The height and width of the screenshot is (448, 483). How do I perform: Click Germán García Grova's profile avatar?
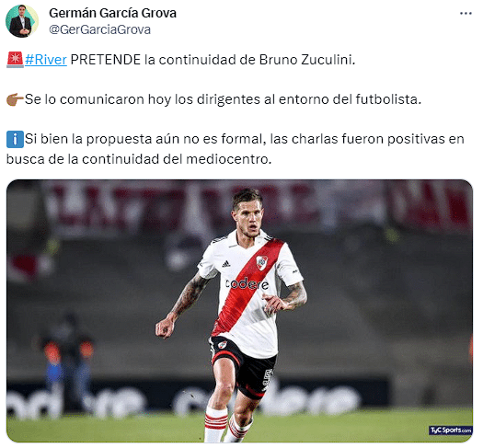coord(21,21)
